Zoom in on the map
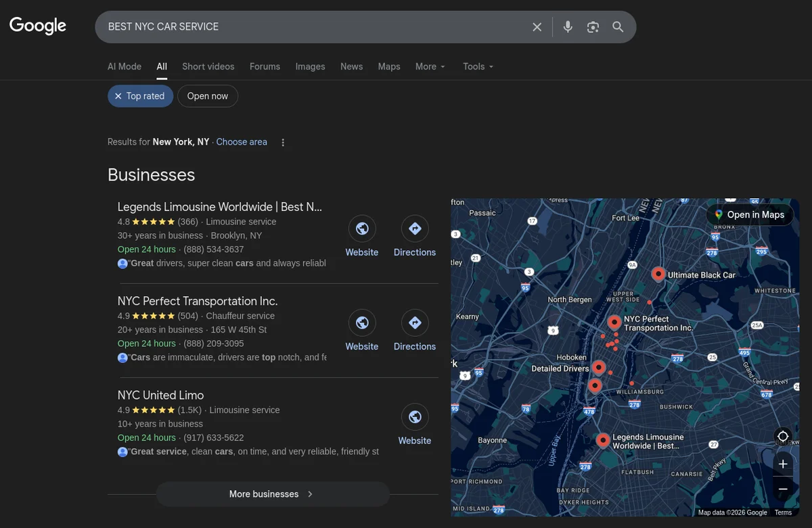This screenshot has width=812, height=528. (x=782, y=464)
